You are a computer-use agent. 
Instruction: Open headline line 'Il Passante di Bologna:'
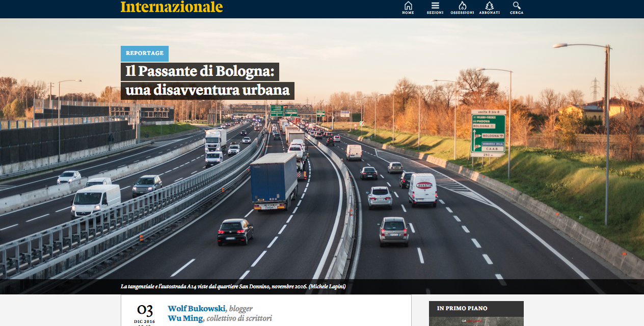pyautogui.click(x=200, y=71)
